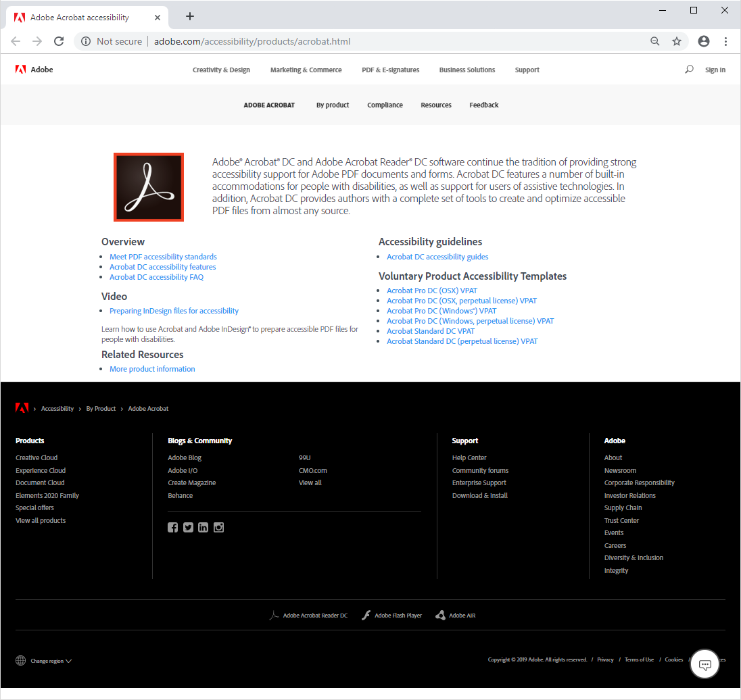Viewport: 741px width, 700px height.
Task: Open the Chrome profile avatar icon
Action: click(x=704, y=41)
